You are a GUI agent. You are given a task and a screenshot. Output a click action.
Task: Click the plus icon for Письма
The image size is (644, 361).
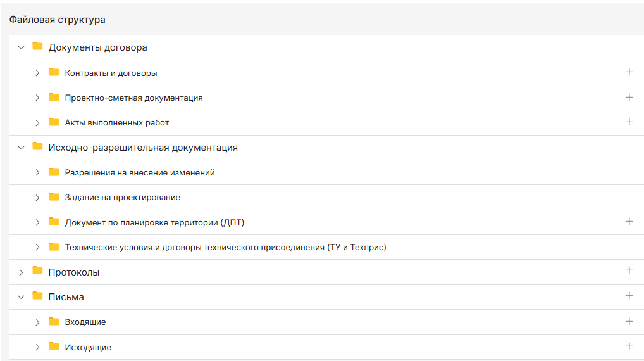[629, 296]
